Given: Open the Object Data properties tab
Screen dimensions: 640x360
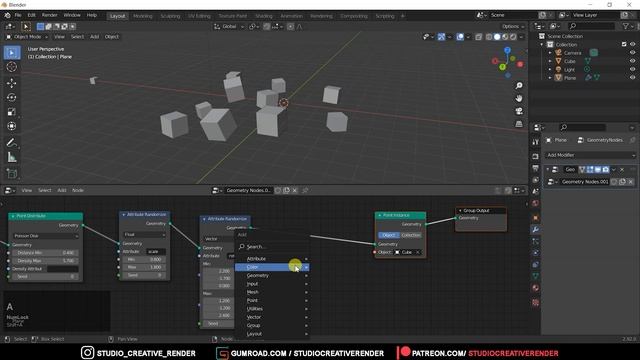Looking at the screenshot, I should pos(536,276).
